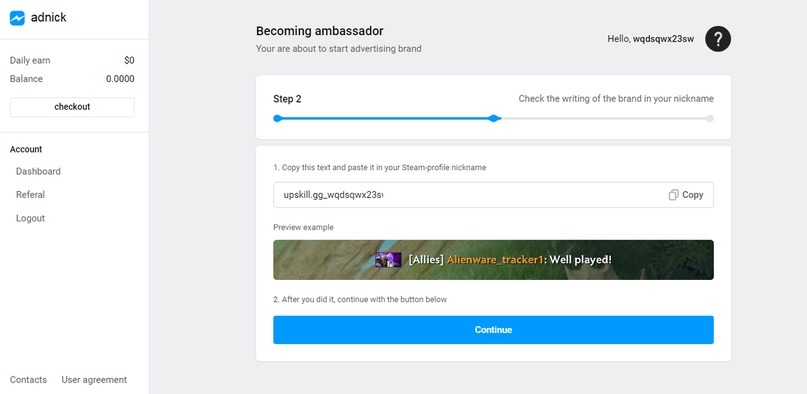Open the Dashboard menu item
This screenshot has height=394, width=807.
pos(38,171)
